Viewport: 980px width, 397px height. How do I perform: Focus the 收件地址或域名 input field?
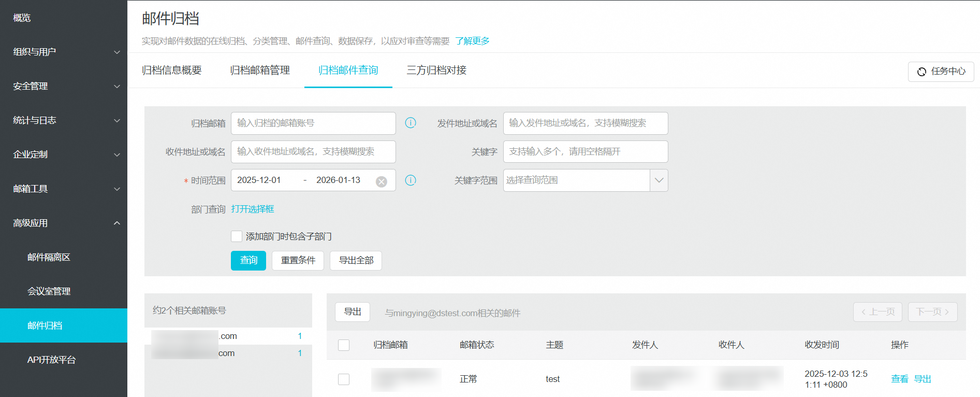coord(313,152)
